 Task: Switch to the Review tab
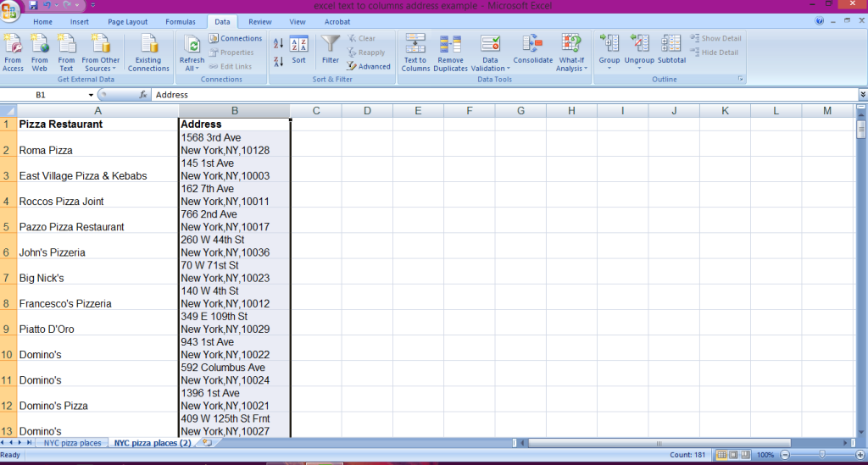[259, 21]
